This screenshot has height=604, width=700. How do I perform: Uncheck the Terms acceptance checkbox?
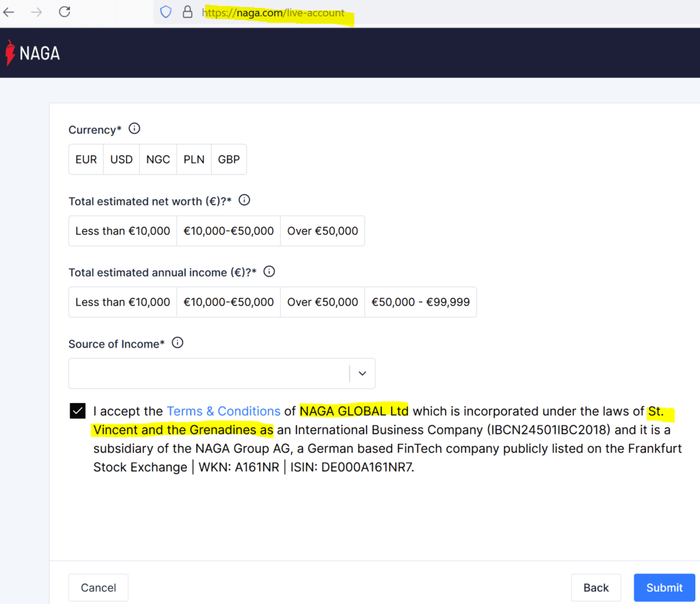[78, 410]
